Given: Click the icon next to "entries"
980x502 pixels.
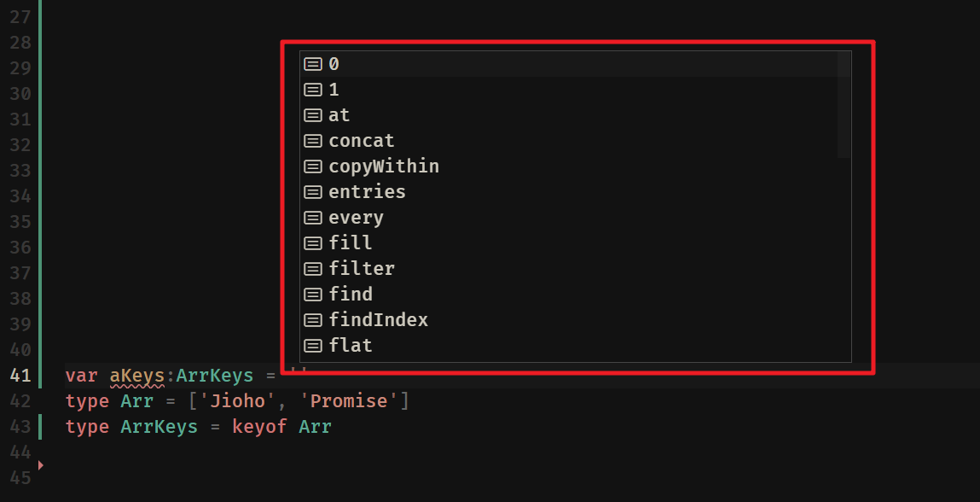Looking at the screenshot, I should (313, 192).
